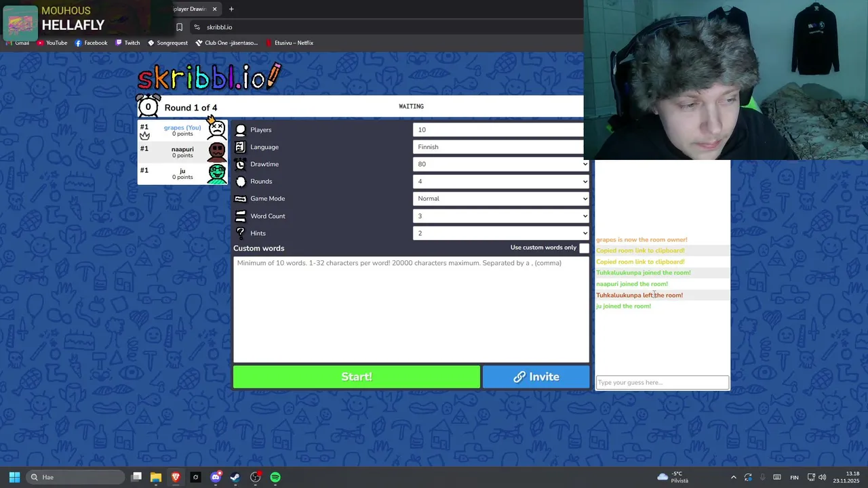Click ju player avatar

(x=217, y=174)
